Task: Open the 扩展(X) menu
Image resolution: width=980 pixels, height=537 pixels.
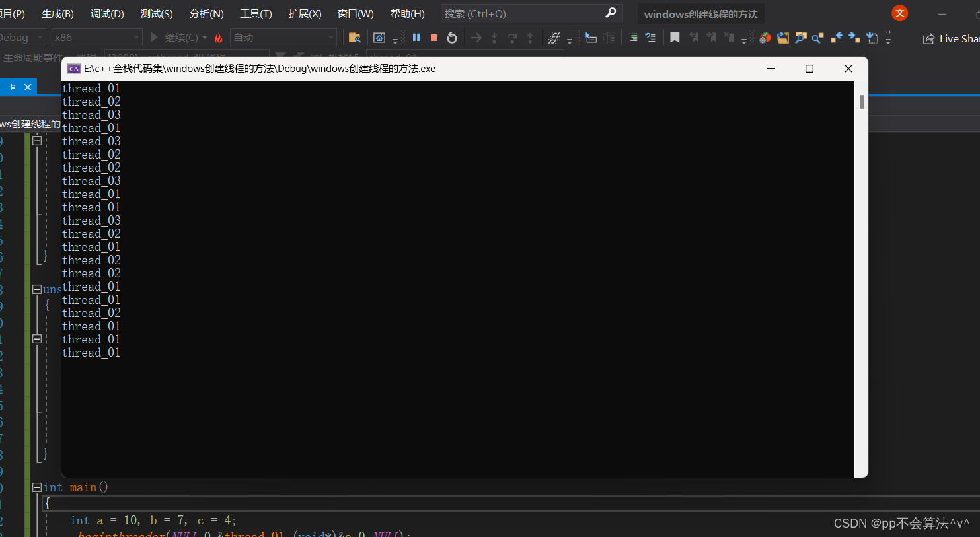Action: coord(305,13)
